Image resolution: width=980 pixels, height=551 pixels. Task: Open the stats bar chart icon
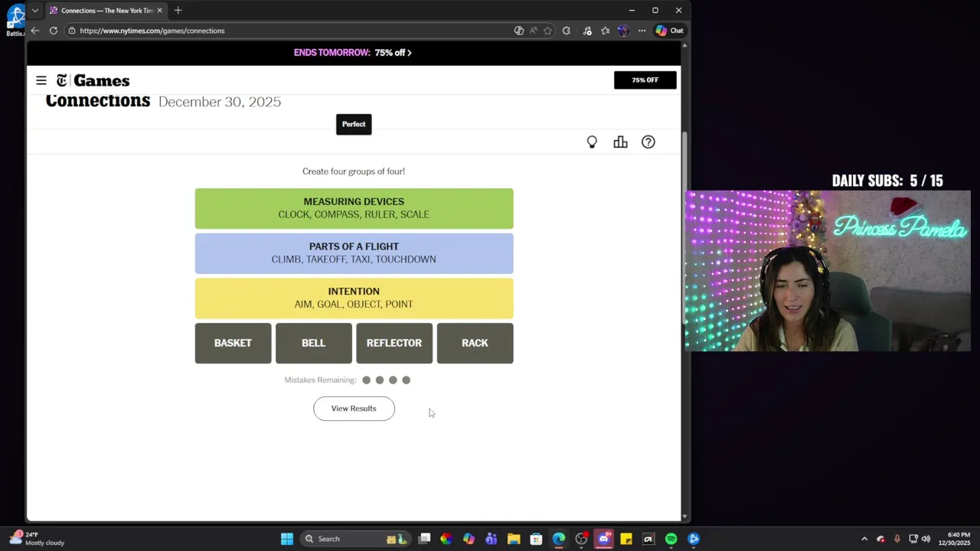(x=620, y=142)
